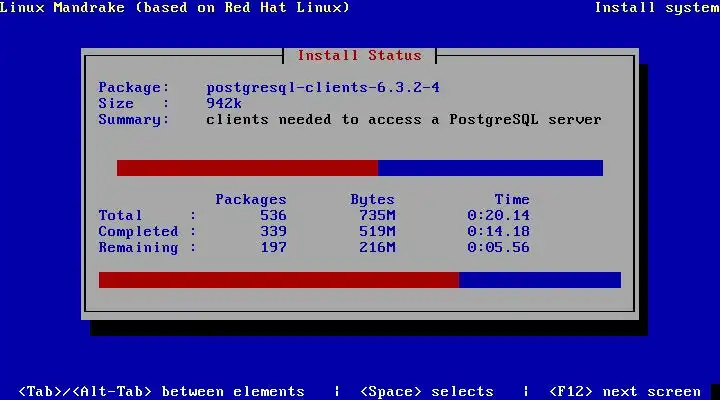
Task: Click the 'Remaining' row label
Action: (x=138, y=248)
